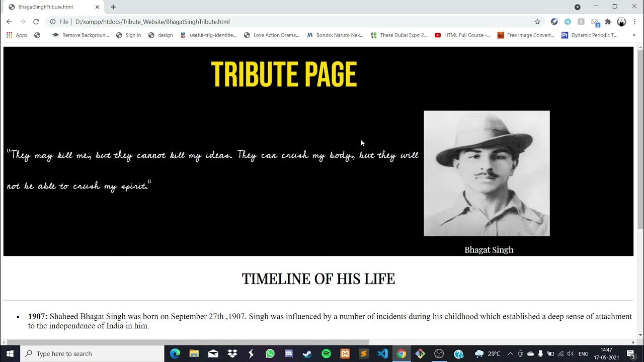Select the BhagatSinghTribute.html tab
644x362 pixels.
point(53,7)
